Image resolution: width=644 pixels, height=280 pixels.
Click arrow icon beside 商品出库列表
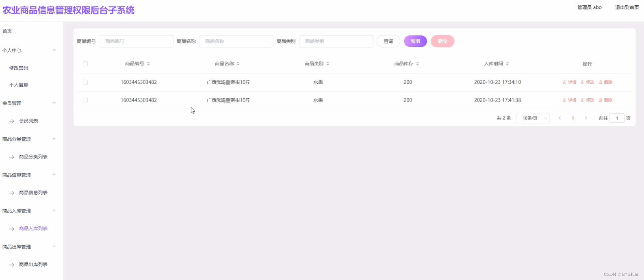[12, 265]
